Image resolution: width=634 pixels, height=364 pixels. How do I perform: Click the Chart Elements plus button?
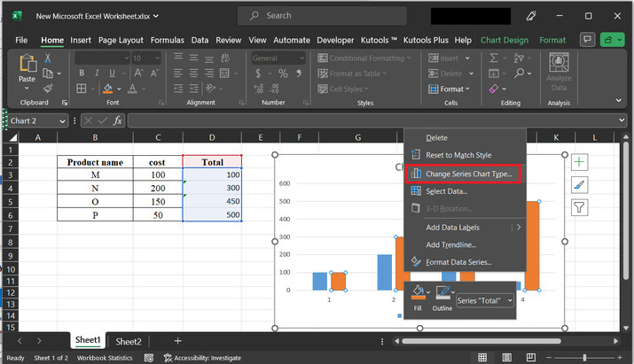click(578, 162)
